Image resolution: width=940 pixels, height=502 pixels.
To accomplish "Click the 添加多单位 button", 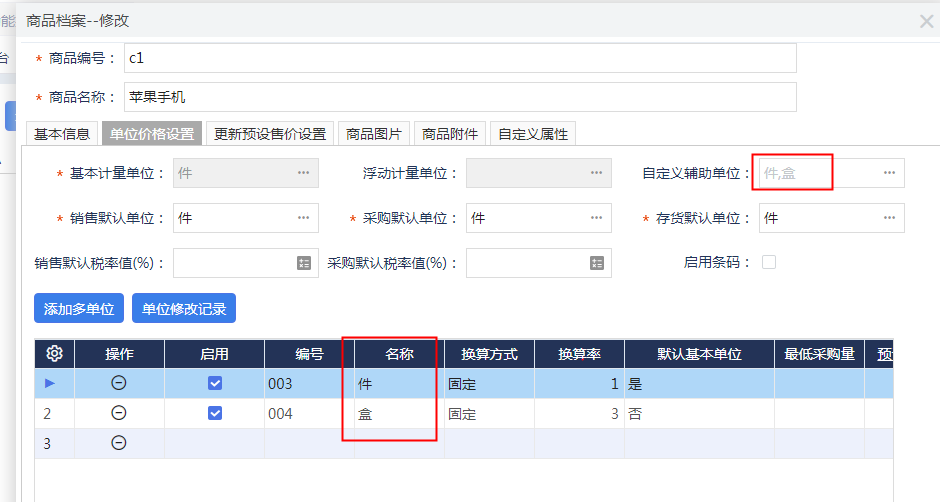I will coord(79,309).
